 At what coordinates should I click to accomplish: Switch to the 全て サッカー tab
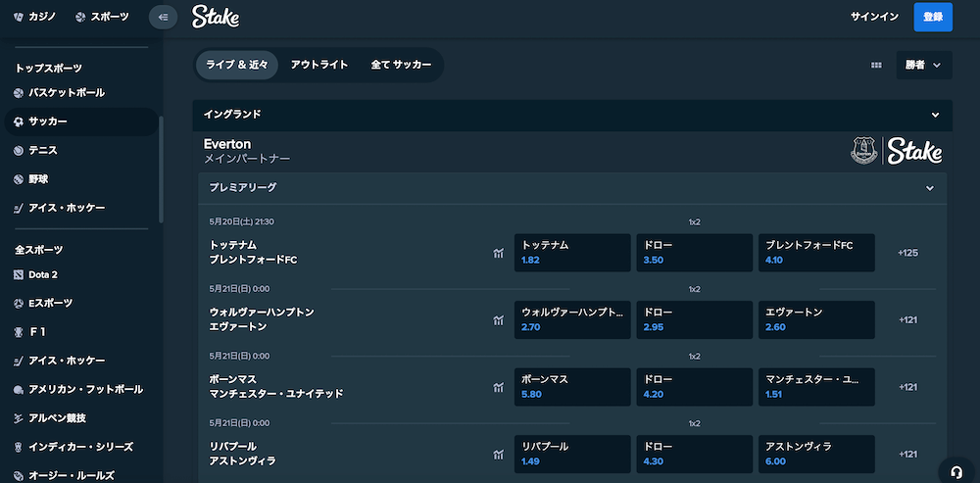point(401,65)
